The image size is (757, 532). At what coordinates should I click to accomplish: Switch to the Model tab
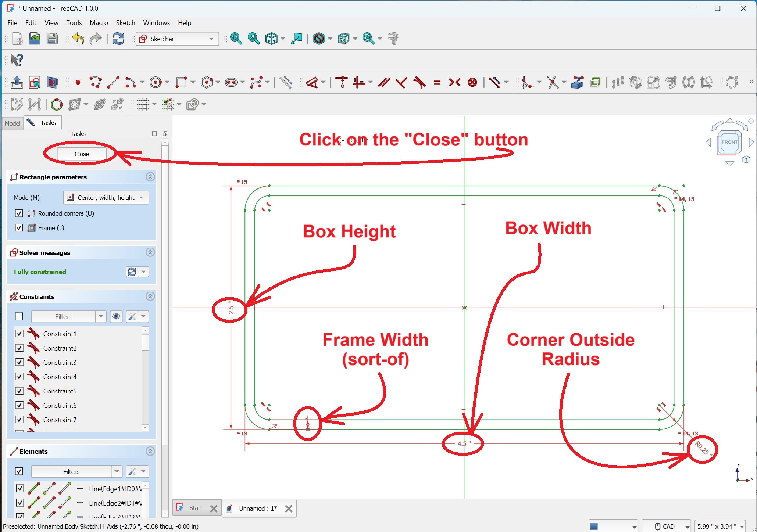(x=13, y=123)
